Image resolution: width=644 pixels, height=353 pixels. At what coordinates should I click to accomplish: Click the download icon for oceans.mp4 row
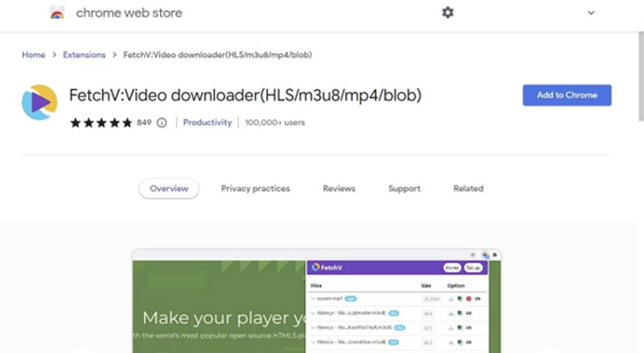pos(451,299)
